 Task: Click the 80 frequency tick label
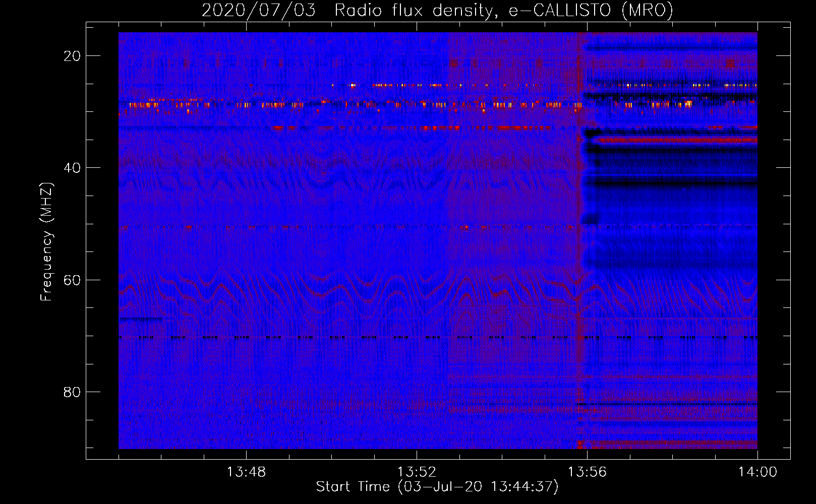coord(72,392)
